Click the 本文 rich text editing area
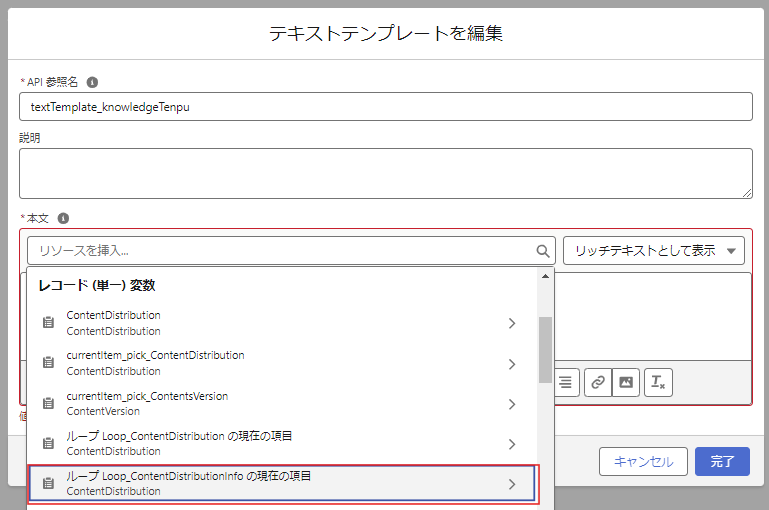 (x=653, y=317)
